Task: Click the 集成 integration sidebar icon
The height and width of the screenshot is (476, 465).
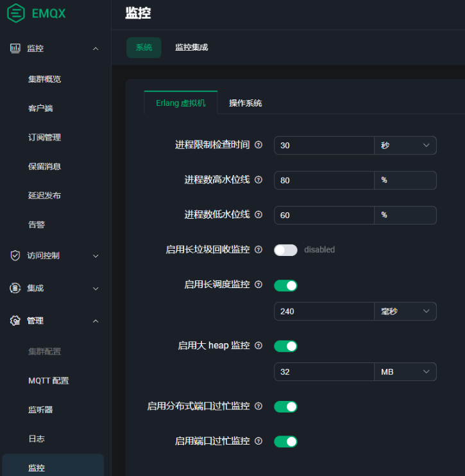Action: point(15,289)
